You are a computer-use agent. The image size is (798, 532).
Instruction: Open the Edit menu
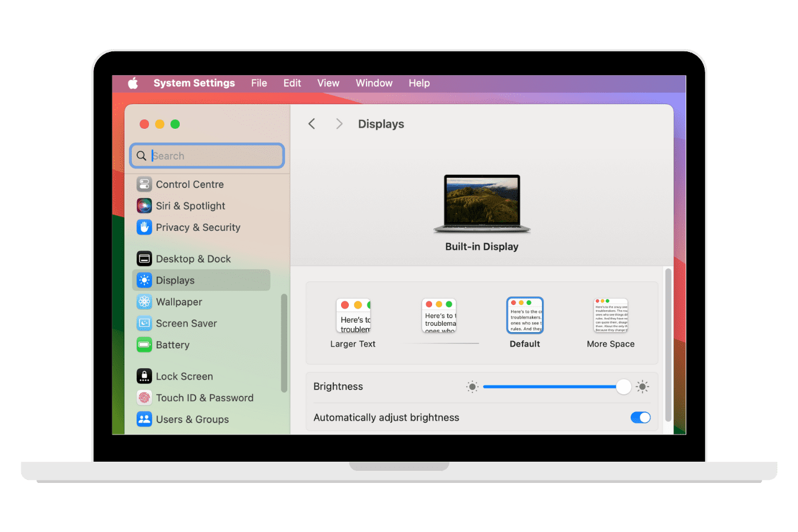click(x=292, y=83)
